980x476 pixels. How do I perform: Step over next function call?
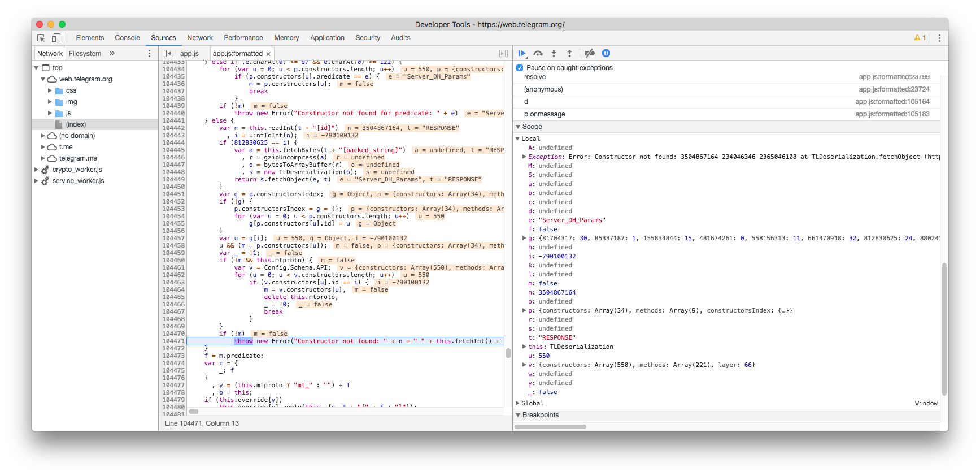pyautogui.click(x=538, y=53)
